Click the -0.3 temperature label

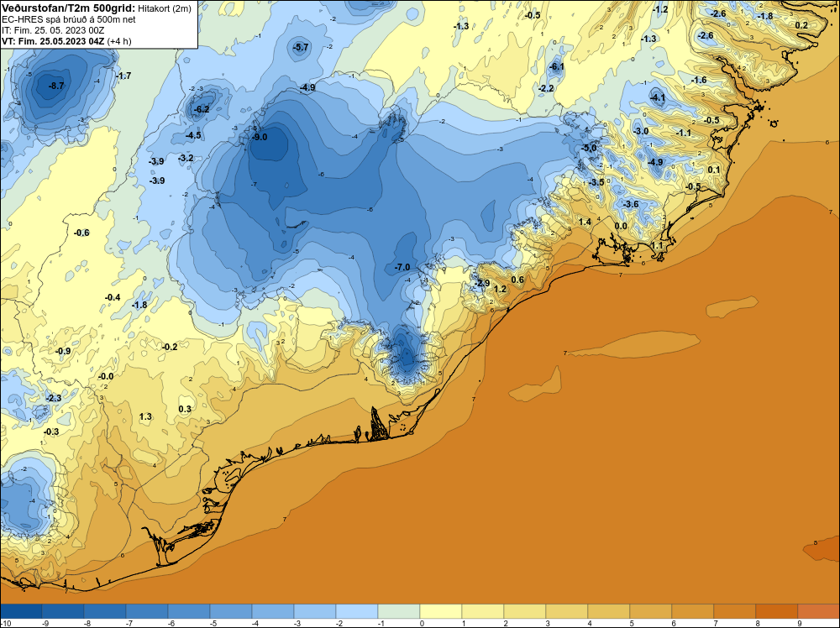coord(51,432)
